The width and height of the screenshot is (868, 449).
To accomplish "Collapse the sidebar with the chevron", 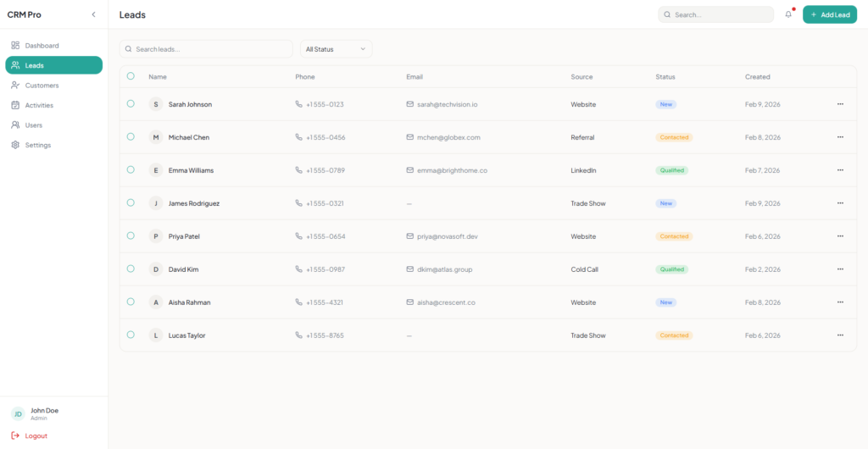I will pos(93,14).
